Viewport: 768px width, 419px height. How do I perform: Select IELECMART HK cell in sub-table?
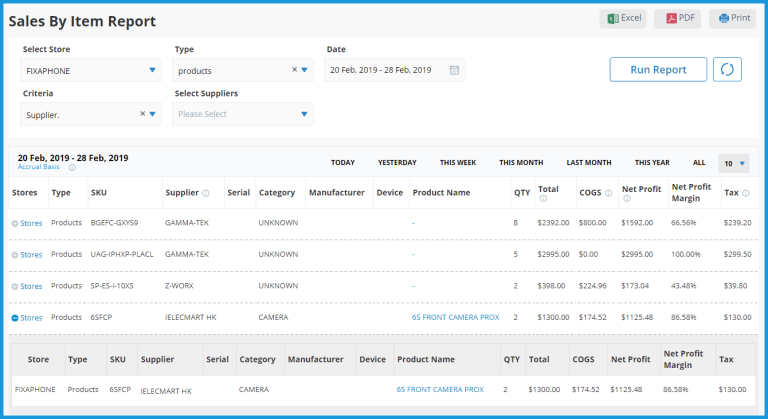[x=166, y=391]
